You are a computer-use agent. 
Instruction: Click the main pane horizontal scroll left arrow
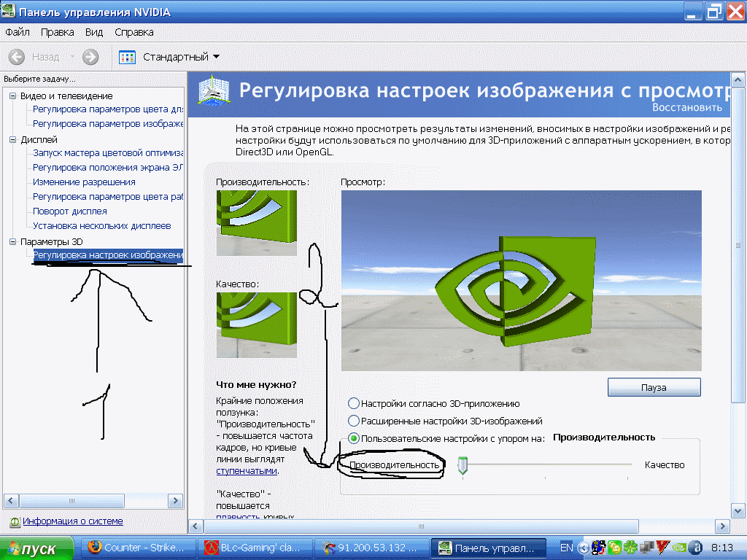(196, 526)
